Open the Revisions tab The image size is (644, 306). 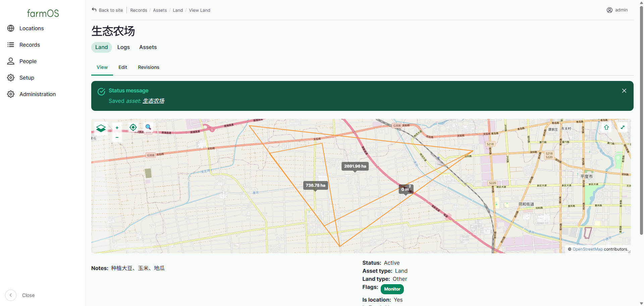(149, 67)
